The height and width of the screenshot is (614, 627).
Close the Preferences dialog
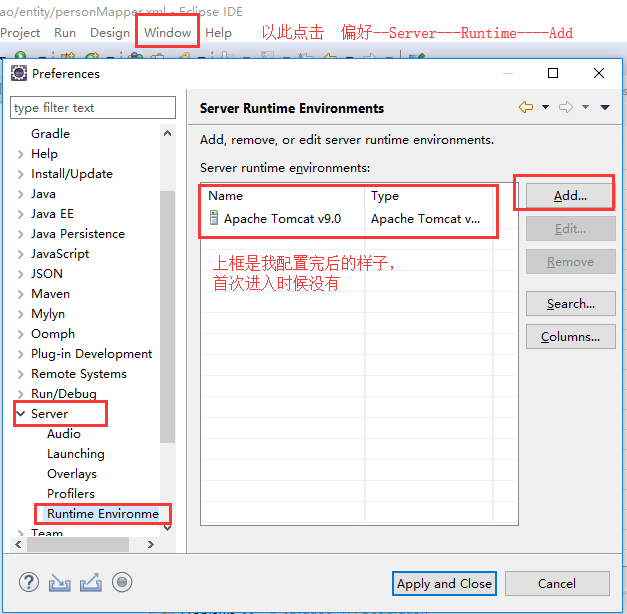(x=599, y=73)
